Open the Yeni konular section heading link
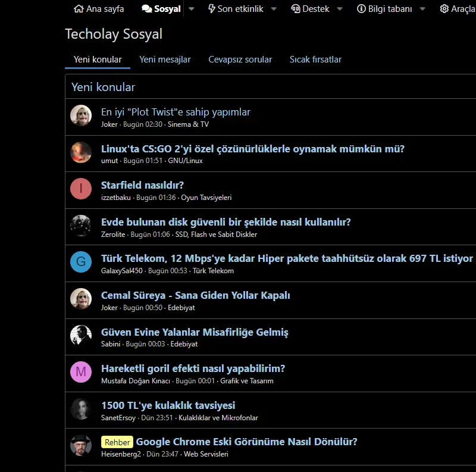Viewport: 476px width, 472px height. click(103, 87)
